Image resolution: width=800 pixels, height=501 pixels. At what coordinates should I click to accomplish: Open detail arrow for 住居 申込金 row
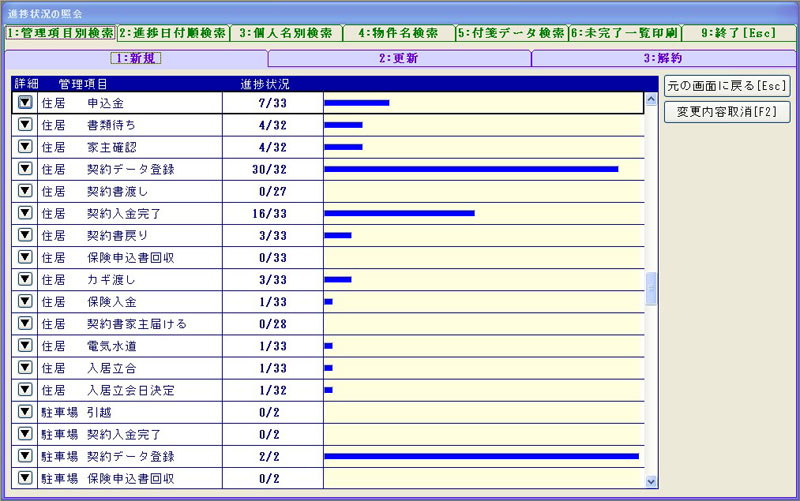tap(25, 102)
